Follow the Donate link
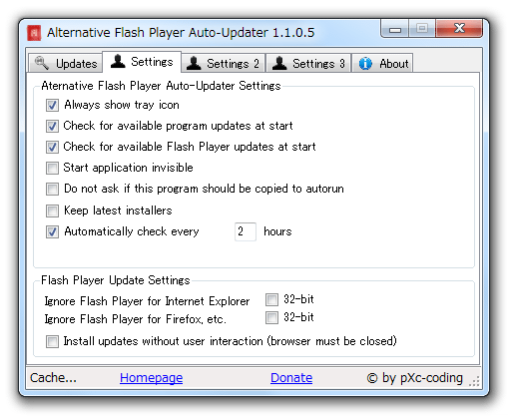 291,378
